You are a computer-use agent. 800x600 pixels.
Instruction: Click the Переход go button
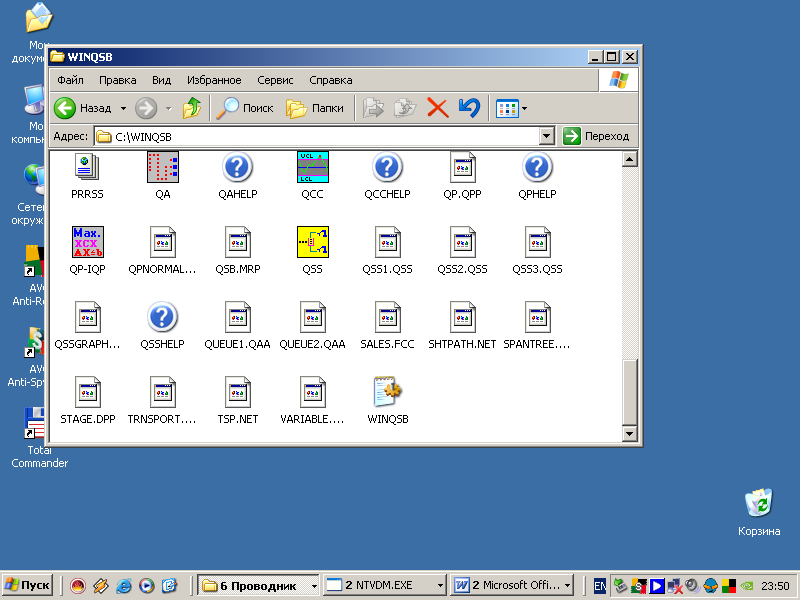point(596,136)
